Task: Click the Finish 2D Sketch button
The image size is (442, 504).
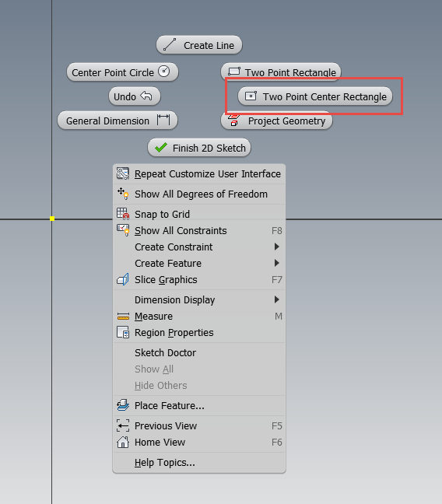Action: (199, 148)
